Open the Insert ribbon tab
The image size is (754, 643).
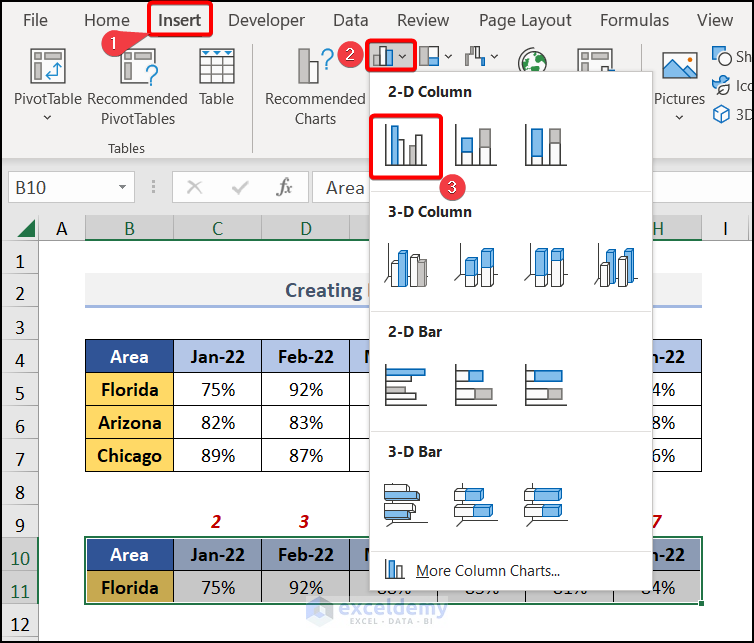[x=179, y=20]
